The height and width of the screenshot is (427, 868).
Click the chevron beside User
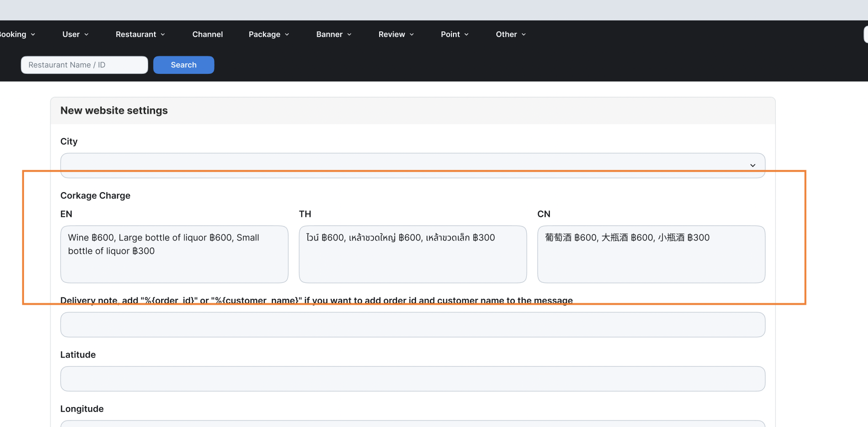click(x=86, y=34)
